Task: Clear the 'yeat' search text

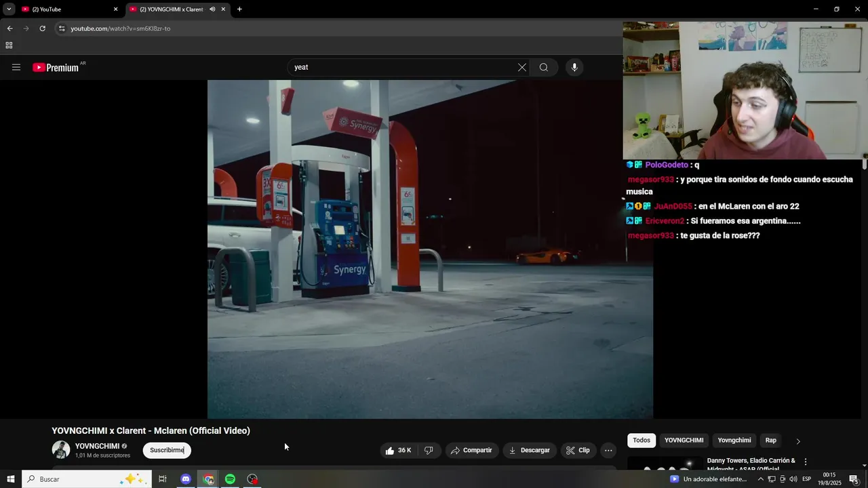Action: coord(521,67)
